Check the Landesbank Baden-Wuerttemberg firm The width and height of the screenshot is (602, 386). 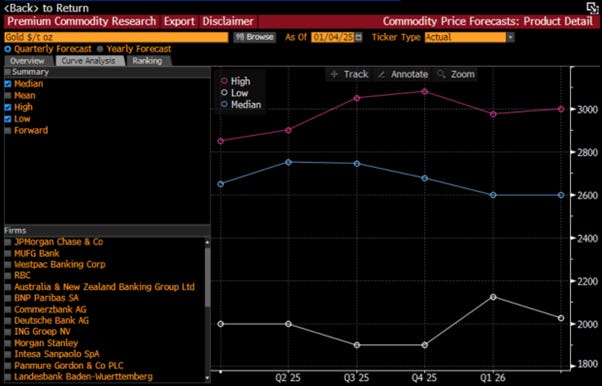point(8,376)
